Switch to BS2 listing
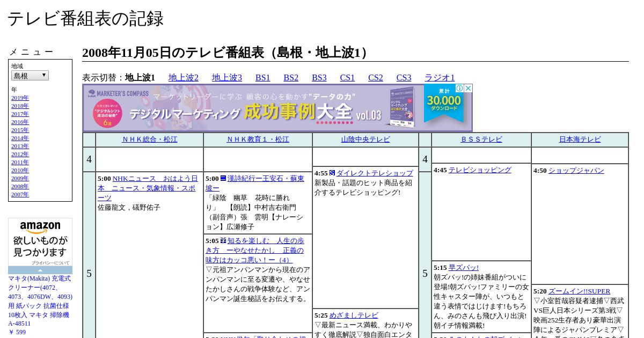 [291, 77]
